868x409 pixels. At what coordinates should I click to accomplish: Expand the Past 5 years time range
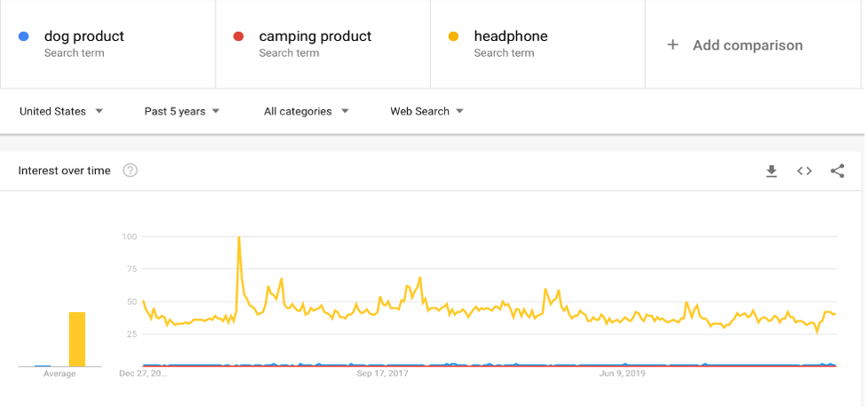coord(182,111)
